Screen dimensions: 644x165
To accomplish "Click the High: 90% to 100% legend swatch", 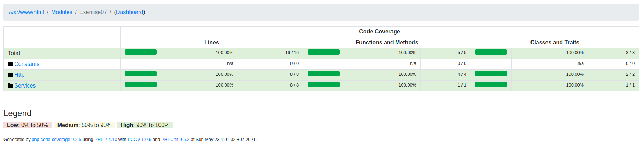I will click(x=145, y=125).
